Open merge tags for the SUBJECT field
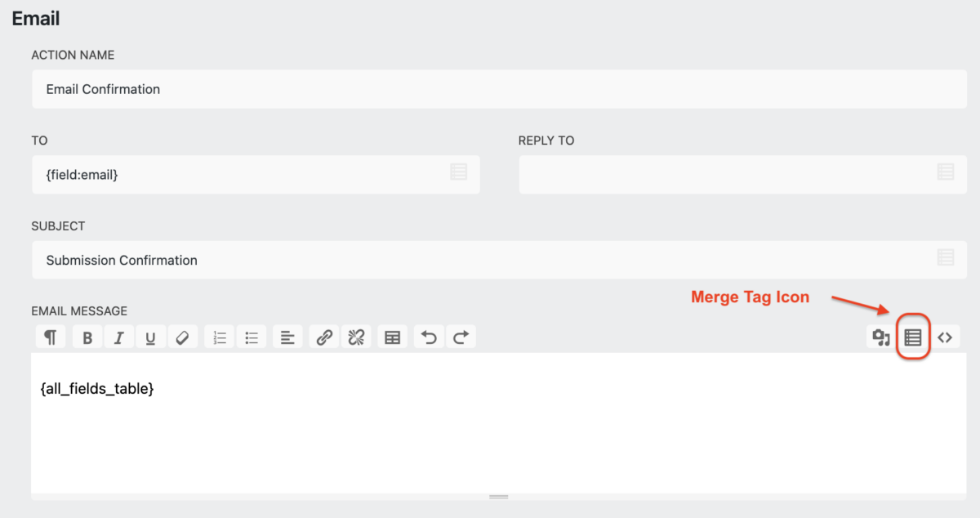The width and height of the screenshot is (980, 518). click(x=946, y=257)
